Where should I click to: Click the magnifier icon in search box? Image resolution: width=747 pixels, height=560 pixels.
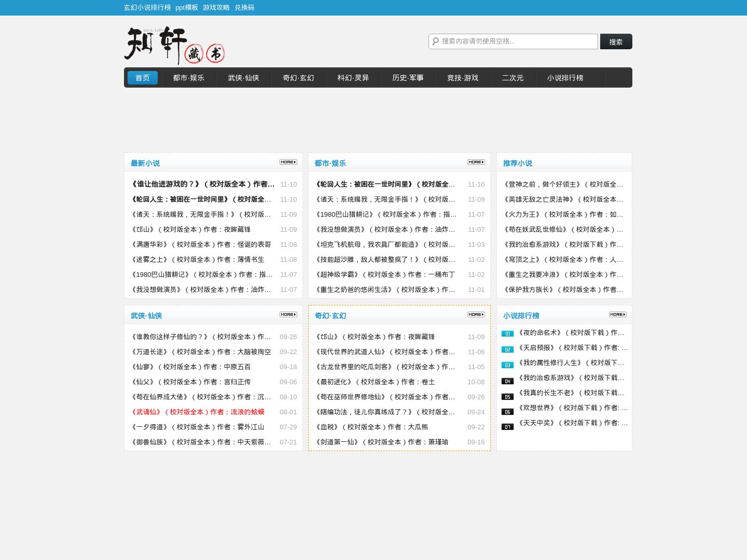pyautogui.click(x=436, y=41)
